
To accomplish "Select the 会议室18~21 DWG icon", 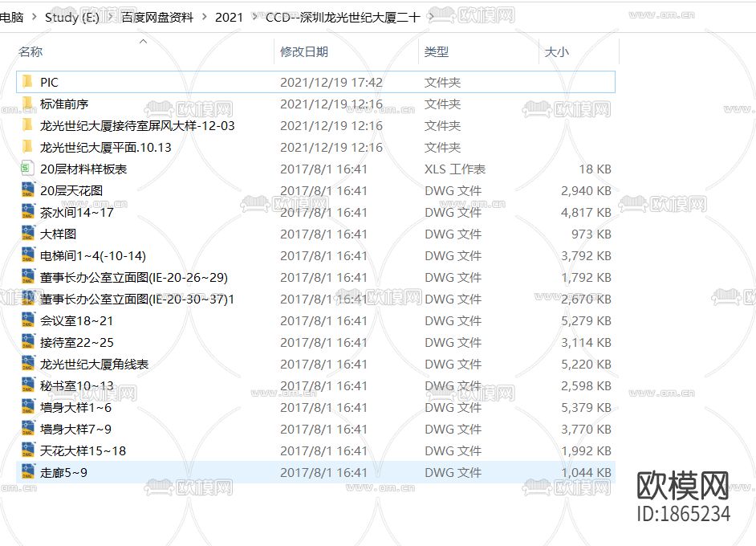I will (26, 320).
